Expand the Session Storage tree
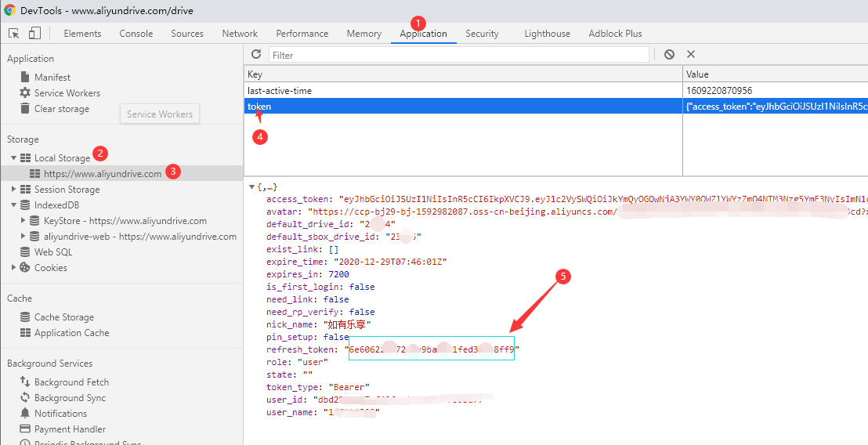868x445 pixels. point(14,190)
